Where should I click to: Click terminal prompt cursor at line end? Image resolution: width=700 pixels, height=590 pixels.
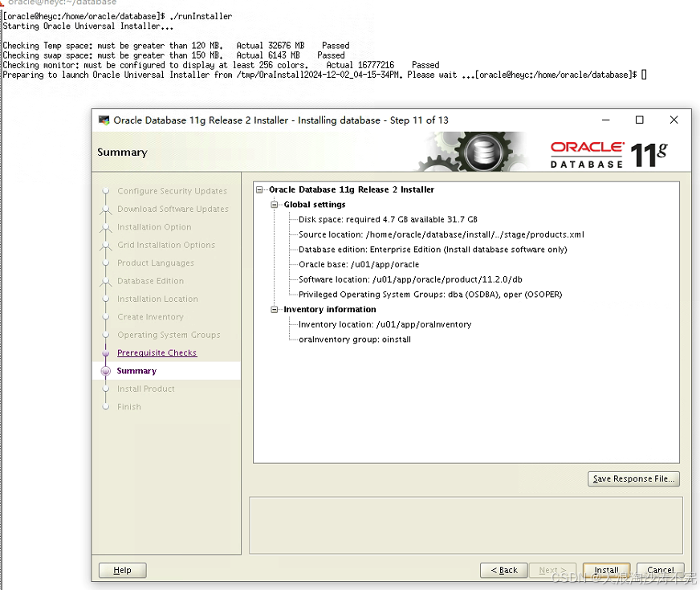(644, 75)
